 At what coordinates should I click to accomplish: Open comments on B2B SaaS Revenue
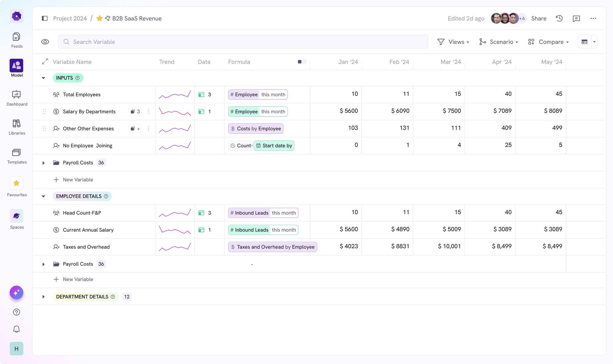(x=576, y=18)
